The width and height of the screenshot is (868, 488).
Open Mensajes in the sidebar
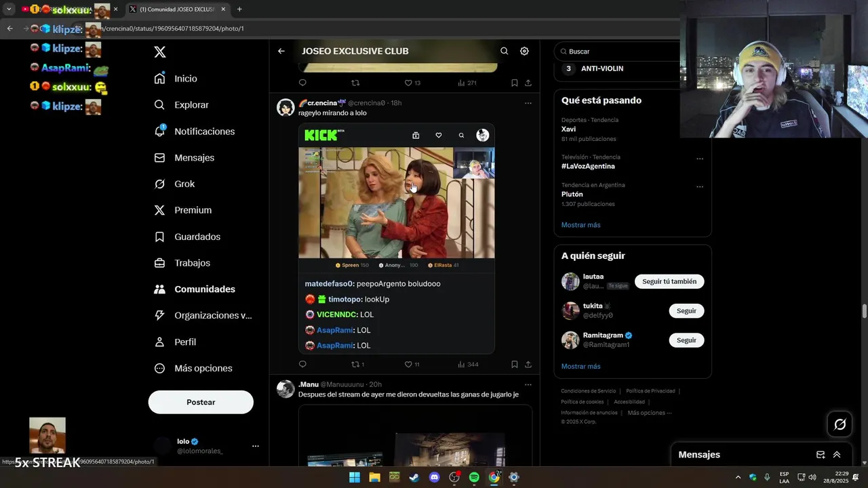[184, 157]
